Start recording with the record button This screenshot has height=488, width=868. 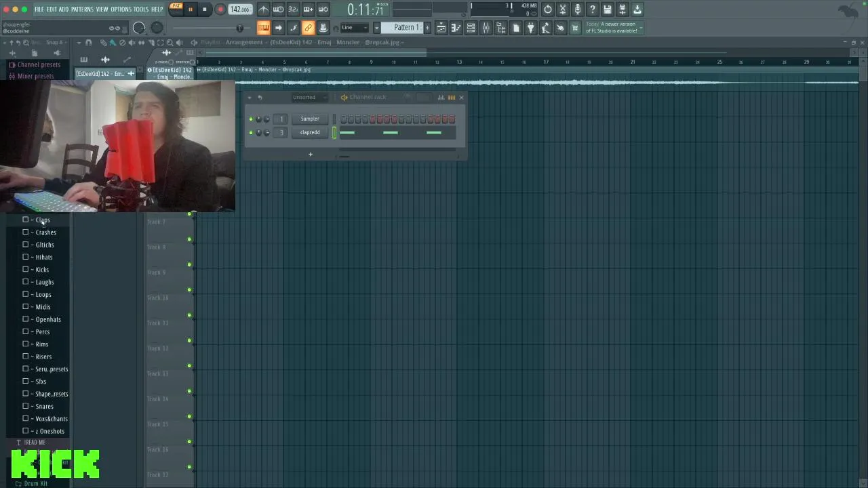220,9
